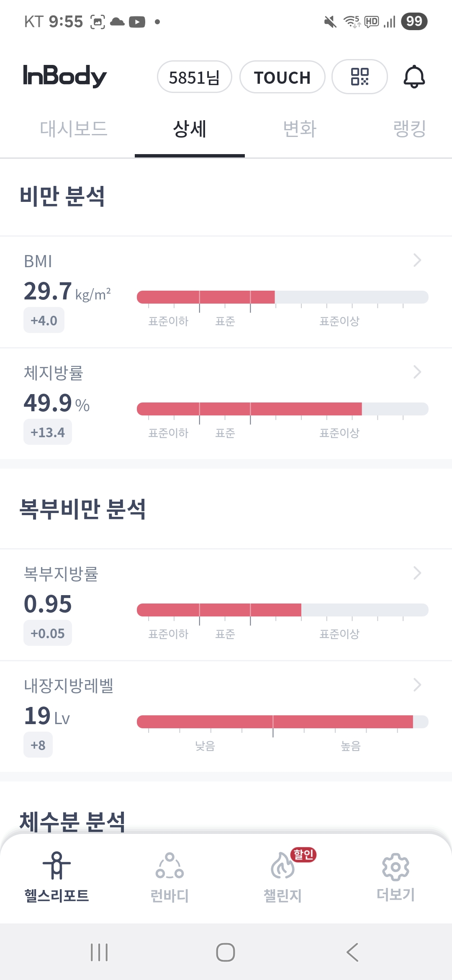452x980 pixels.
Task: Expand the 내장지방레벨 detail chevron
Action: tap(417, 685)
